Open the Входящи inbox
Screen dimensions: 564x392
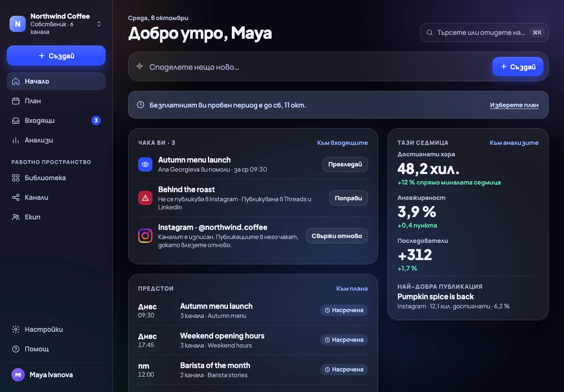pos(56,120)
